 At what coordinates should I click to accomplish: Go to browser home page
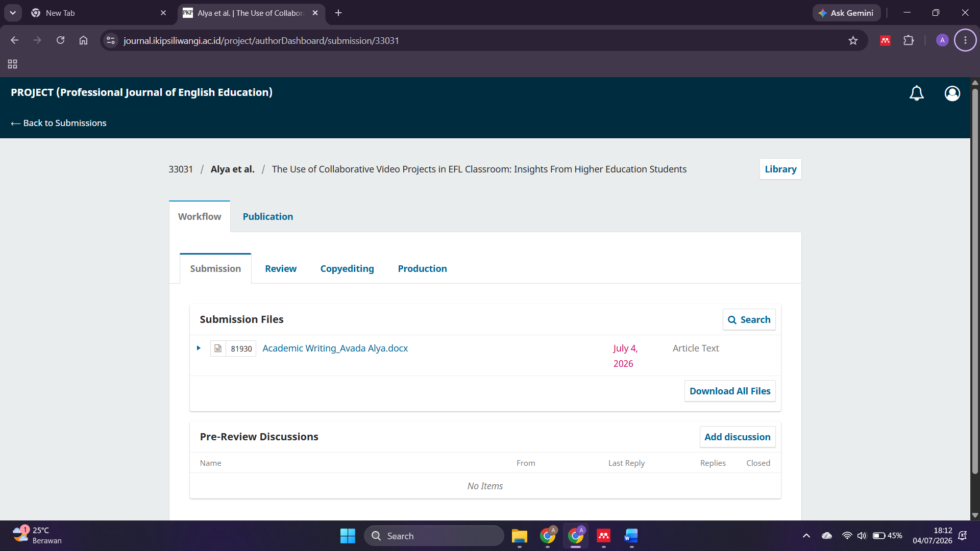click(x=83, y=40)
